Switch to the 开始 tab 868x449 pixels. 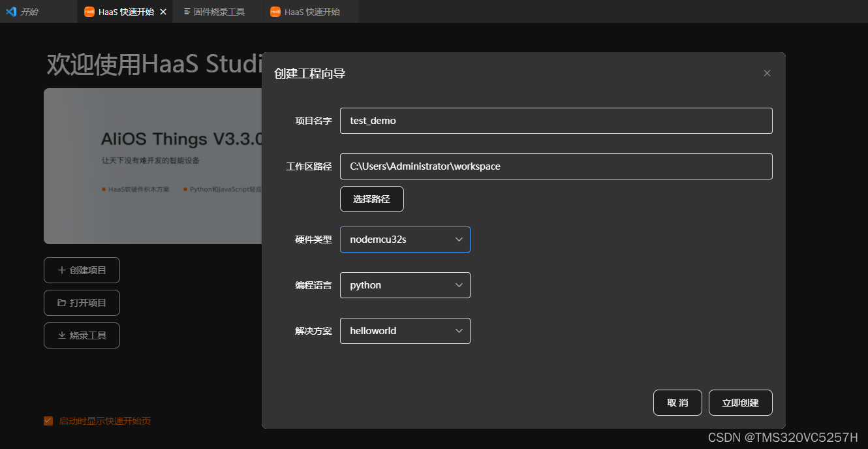pos(39,12)
